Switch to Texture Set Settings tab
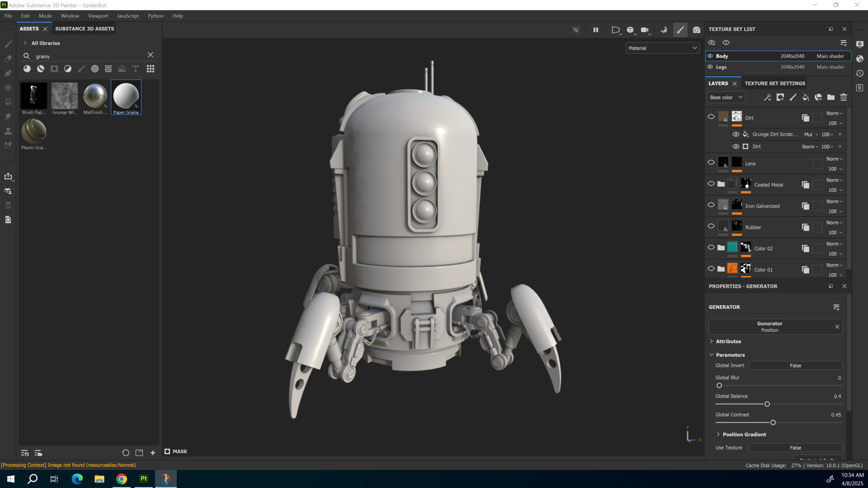 pos(775,83)
